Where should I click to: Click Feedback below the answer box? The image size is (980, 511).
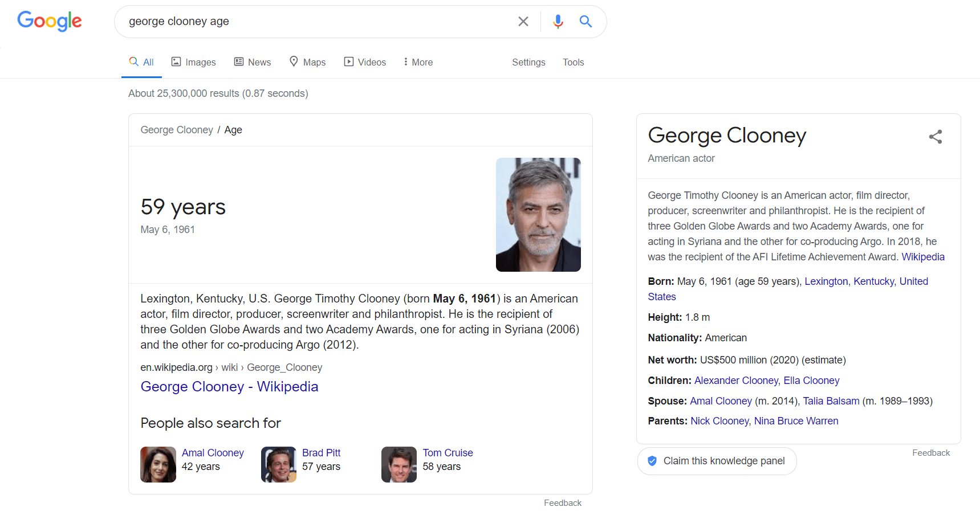[563, 503]
